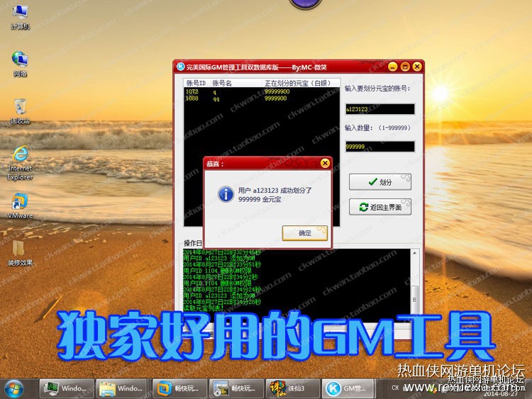532x399 pixels.
Task: Select account row 1072 in list
Action: 262,91
